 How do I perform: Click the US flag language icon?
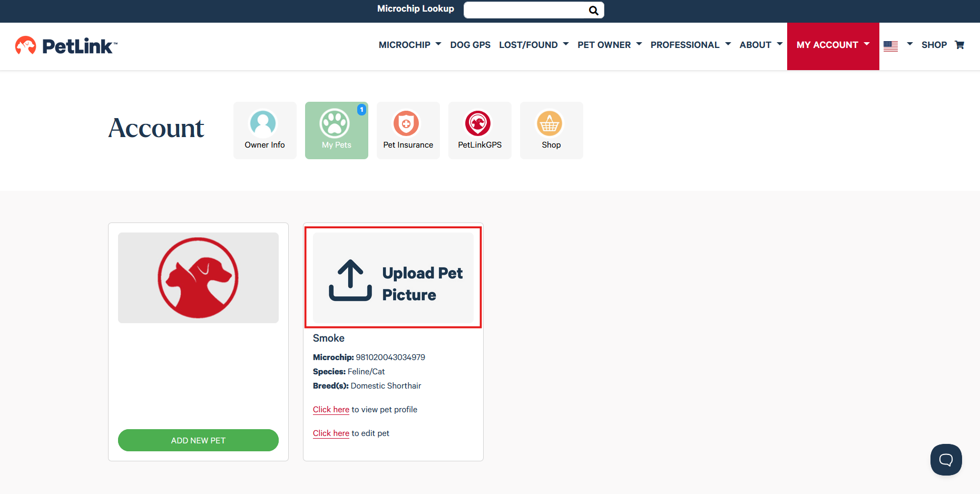pos(890,46)
